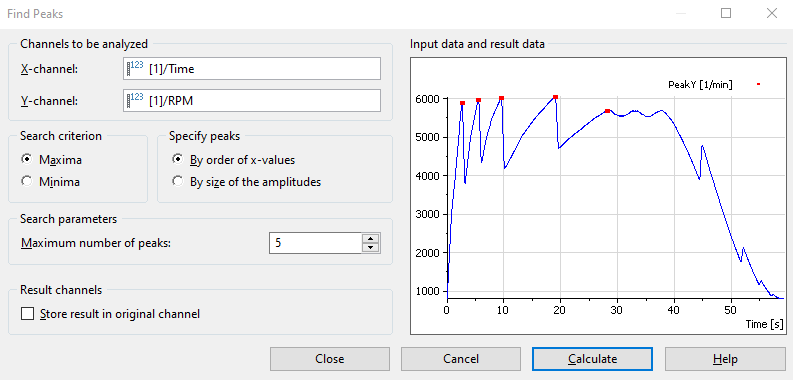793x380 pixels.
Task: Click the Y-channel label
Action: point(49,101)
